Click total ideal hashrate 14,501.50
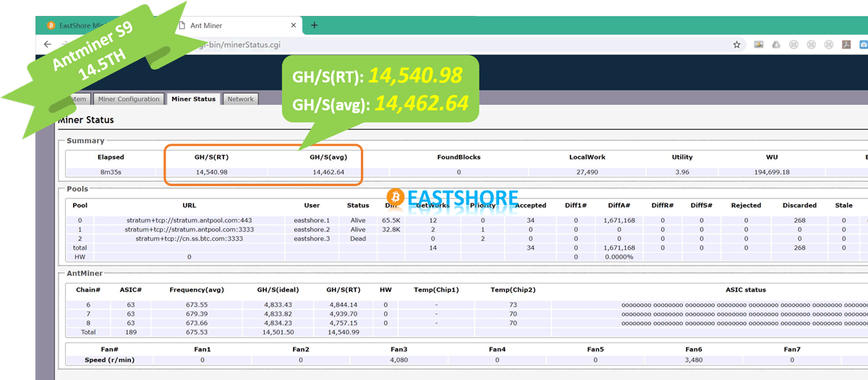 tap(278, 332)
